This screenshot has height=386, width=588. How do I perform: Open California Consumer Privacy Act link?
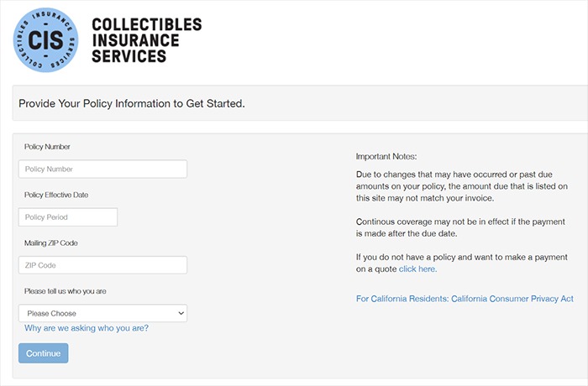tap(465, 299)
